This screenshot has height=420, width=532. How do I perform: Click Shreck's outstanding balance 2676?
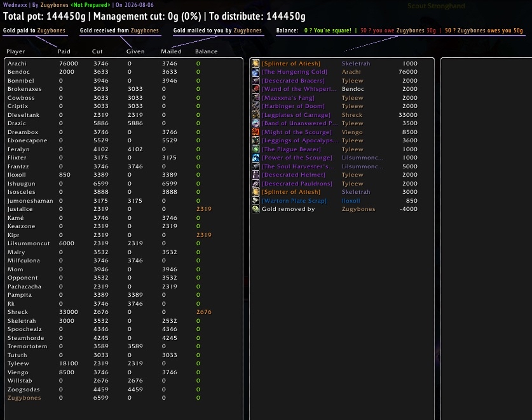pyautogui.click(x=203, y=312)
